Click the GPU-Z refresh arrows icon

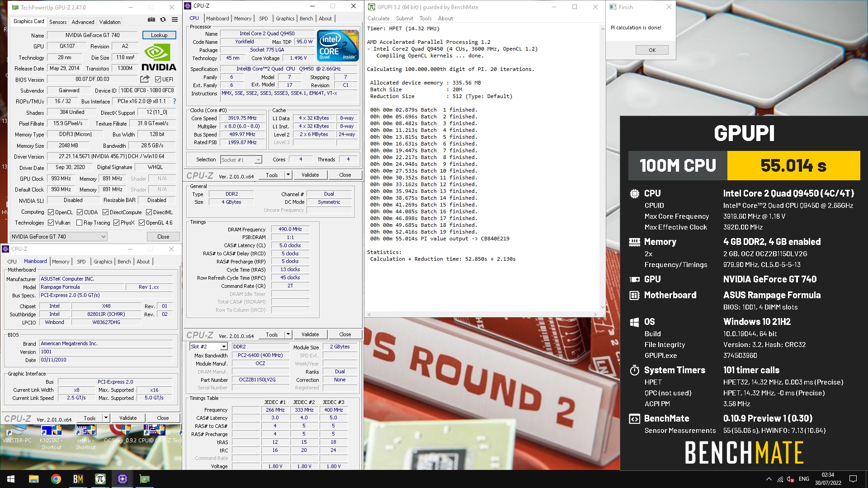(x=163, y=20)
